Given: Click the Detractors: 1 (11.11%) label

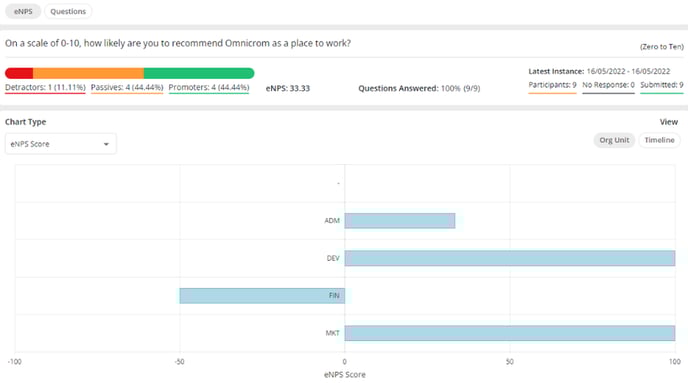Looking at the screenshot, I should pyautogui.click(x=45, y=87).
